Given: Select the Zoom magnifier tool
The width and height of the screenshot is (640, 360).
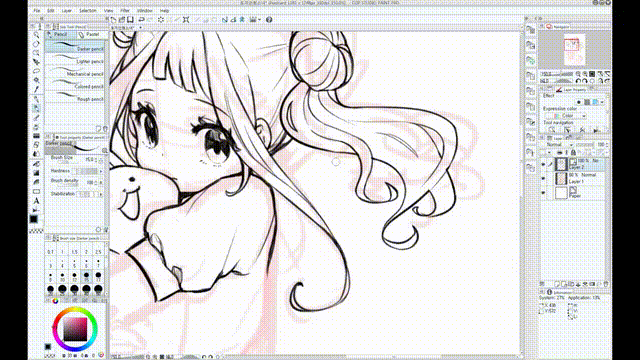Looking at the screenshot, I should (36, 35).
